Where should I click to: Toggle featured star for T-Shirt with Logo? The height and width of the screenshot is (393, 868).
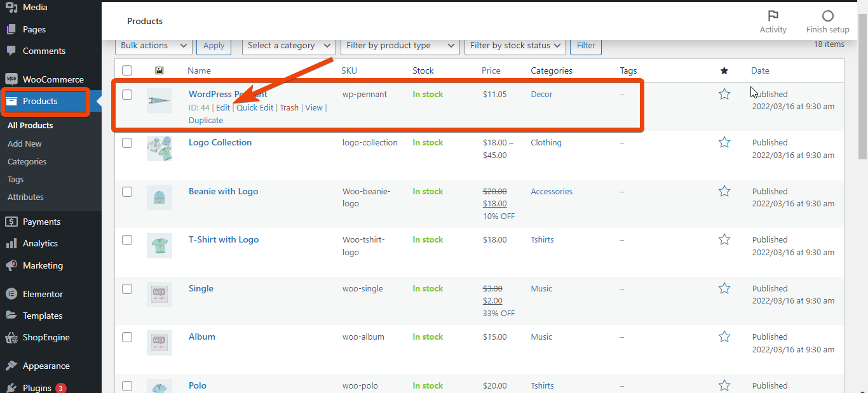pyautogui.click(x=724, y=239)
